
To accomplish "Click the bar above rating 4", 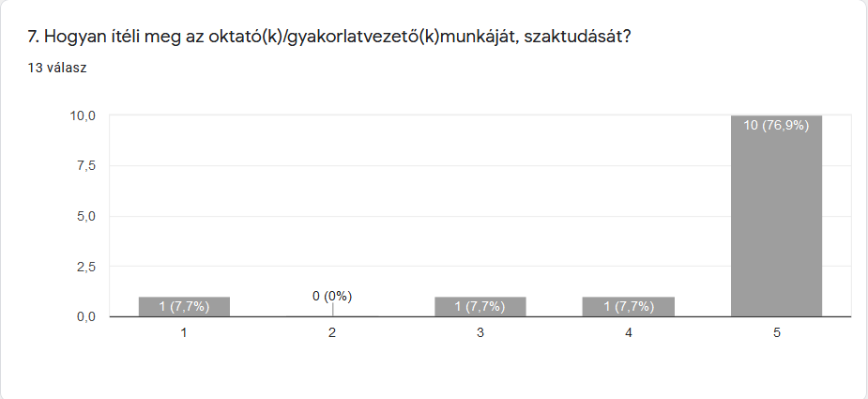I will coord(629,306).
